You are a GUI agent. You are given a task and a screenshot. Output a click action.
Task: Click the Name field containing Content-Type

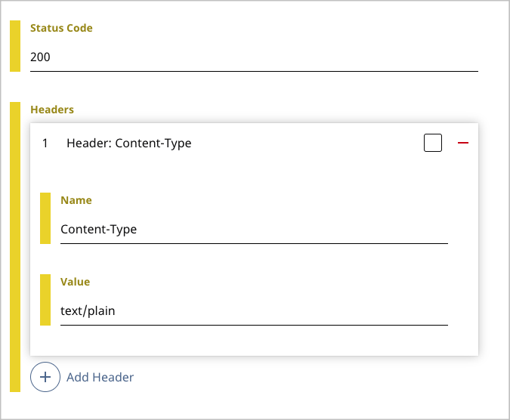point(254,230)
